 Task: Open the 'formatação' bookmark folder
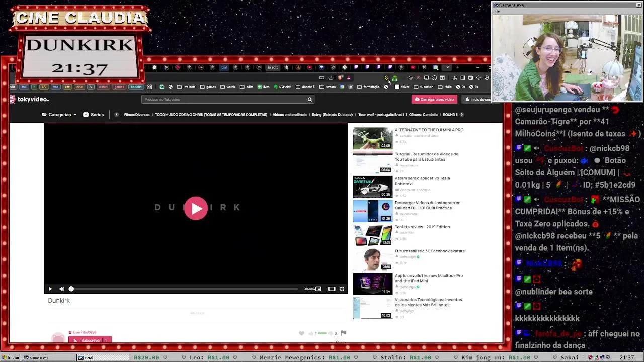(368, 87)
